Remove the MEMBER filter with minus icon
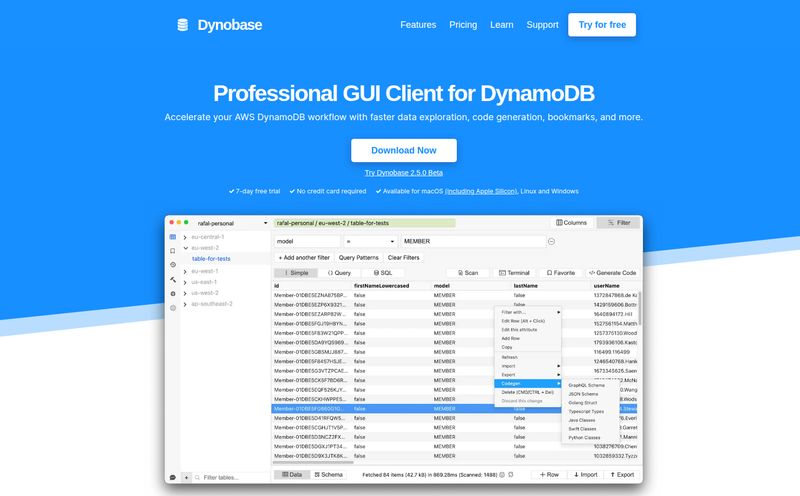The height and width of the screenshot is (496, 800). click(x=552, y=241)
